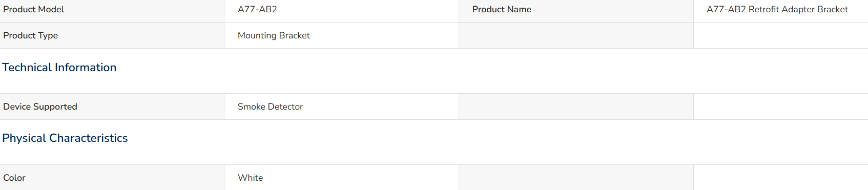The width and height of the screenshot is (868, 190).
Task: Click empty white cell in Color row
Action: 780,178
